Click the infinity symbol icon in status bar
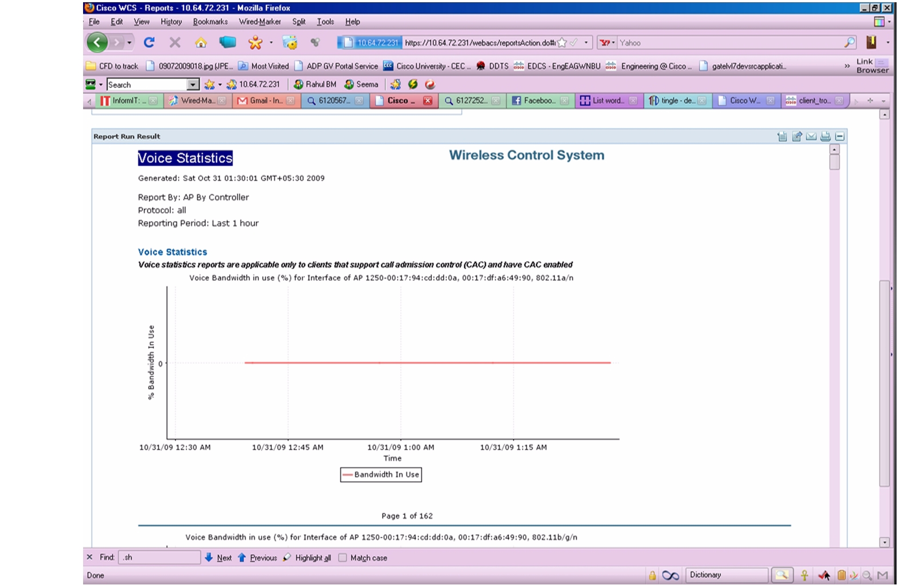 (x=670, y=576)
